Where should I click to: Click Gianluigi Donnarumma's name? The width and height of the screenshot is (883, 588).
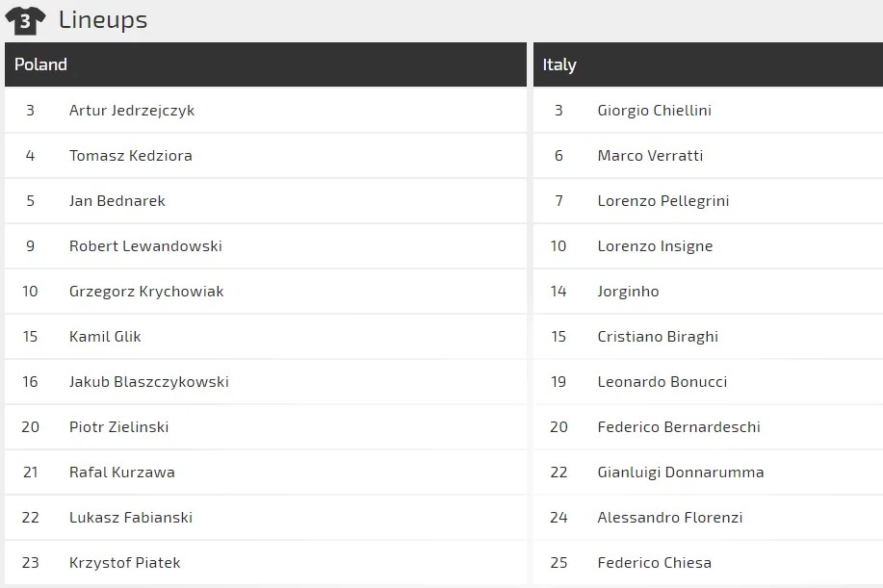(680, 473)
